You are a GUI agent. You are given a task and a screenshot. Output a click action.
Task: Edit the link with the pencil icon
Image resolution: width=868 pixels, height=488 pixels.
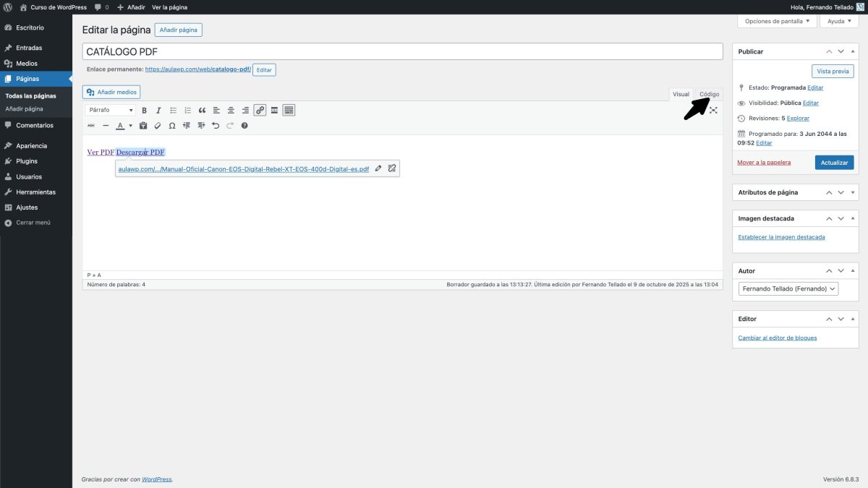378,168
